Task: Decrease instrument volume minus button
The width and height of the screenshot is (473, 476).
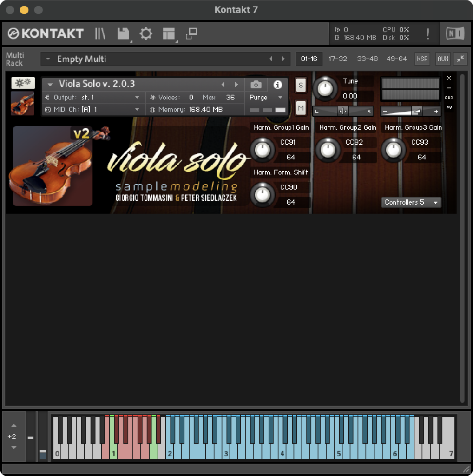Action: (x=385, y=112)
